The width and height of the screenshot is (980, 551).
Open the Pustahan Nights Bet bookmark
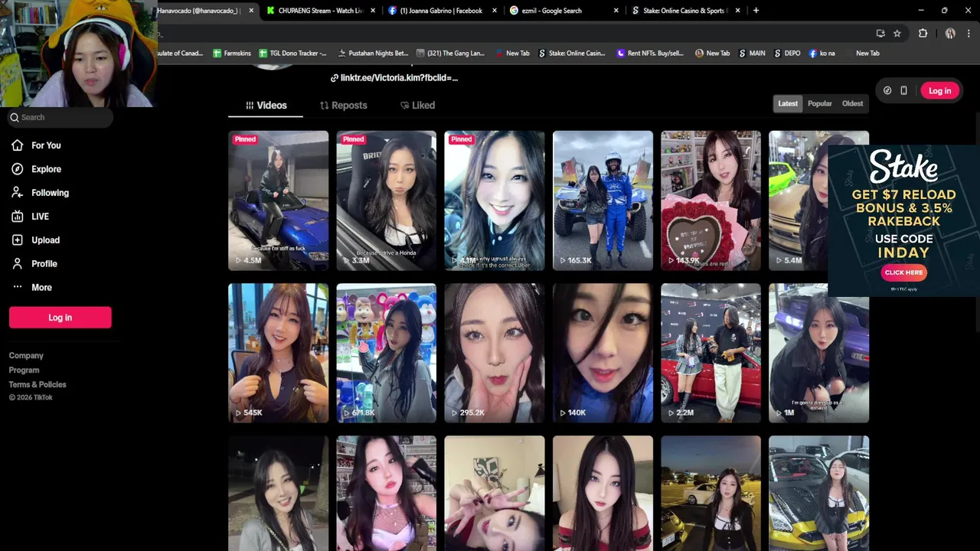pyautogui.click(x=373, y=54)
